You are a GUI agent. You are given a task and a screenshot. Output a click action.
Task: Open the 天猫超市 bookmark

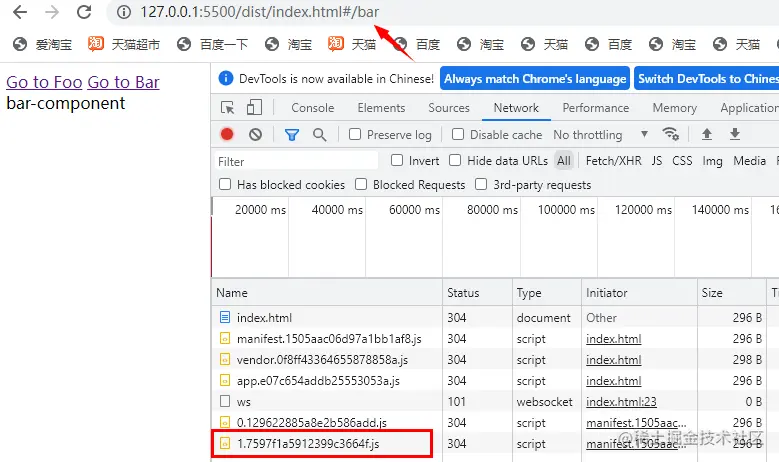[x=124, y=45]
